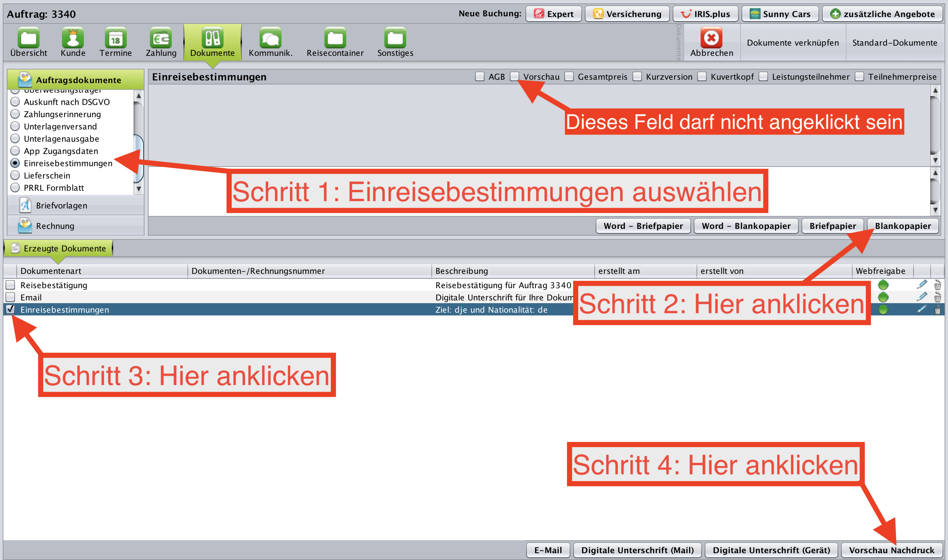Enable the AGB checkbox
Image resolution: width=948 pixels, height=560 pixels.
(480, 77)
